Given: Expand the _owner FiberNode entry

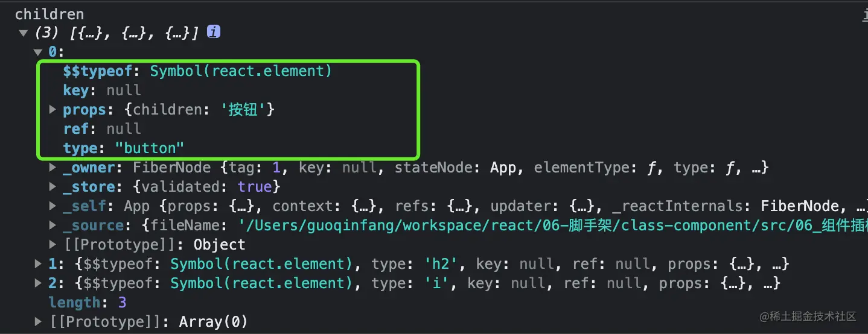Looking at the screenshot, I should click(x=53, y=168).
